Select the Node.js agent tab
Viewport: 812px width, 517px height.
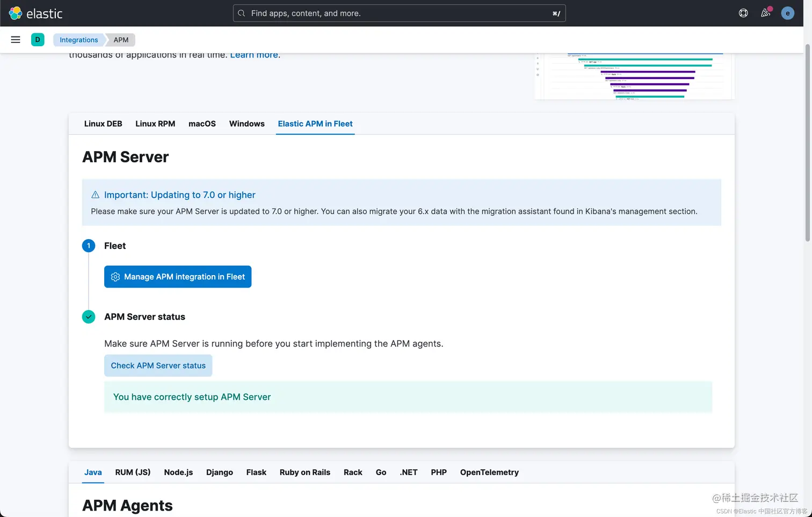coord(178,472)
